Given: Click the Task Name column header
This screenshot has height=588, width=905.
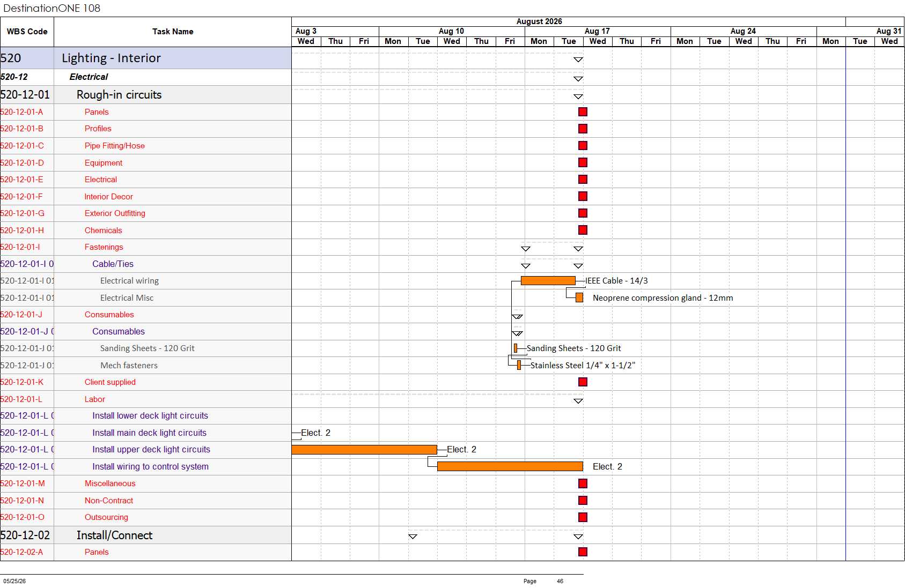Looking at the screenshot, I should [x=173, y=32].
